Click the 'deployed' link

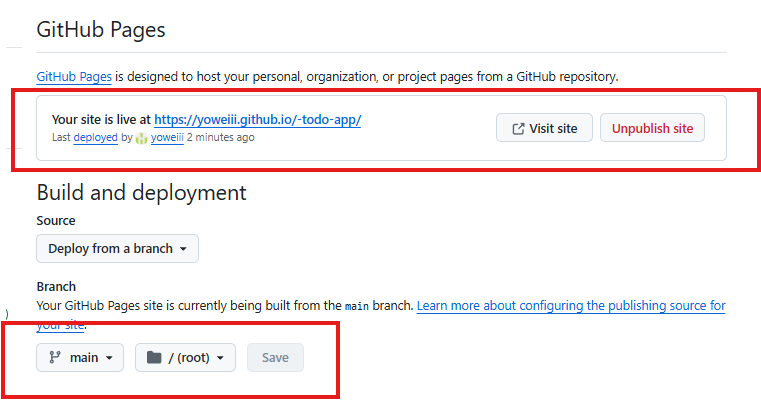[x=96, y=137]
